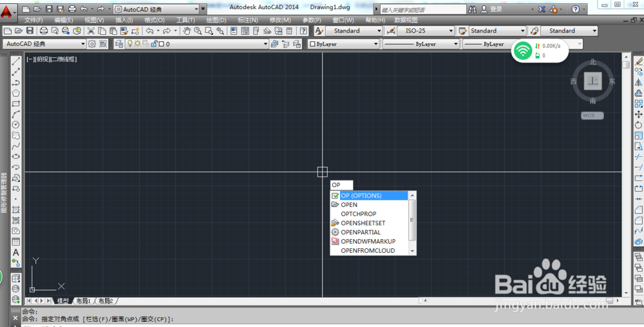Select the Ellipse draw tool
This screenshot has height=327, width=644.
[16, 156]
